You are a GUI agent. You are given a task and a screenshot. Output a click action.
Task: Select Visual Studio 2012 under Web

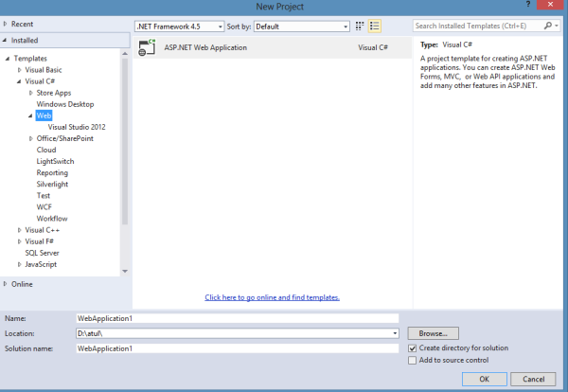(x=77, y=127)
